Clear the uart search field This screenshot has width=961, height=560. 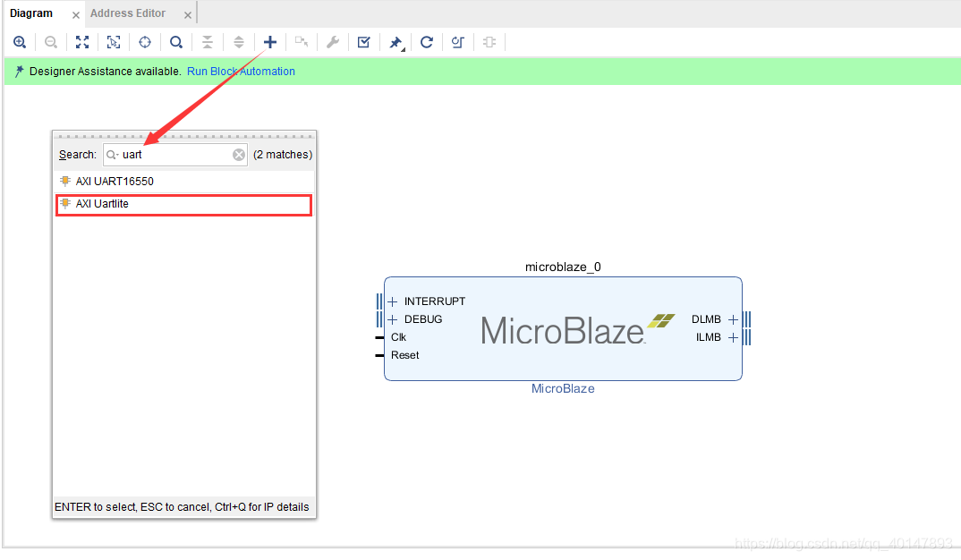pos(238,154)
